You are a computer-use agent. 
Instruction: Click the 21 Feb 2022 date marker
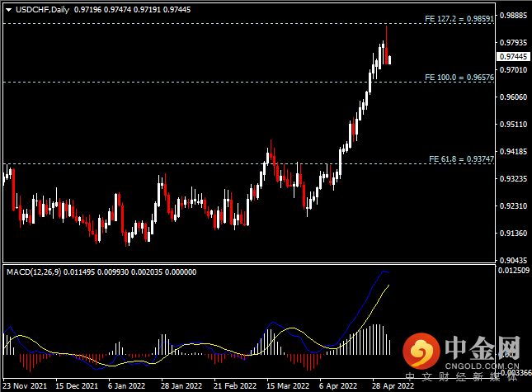[x=235, y=386]
